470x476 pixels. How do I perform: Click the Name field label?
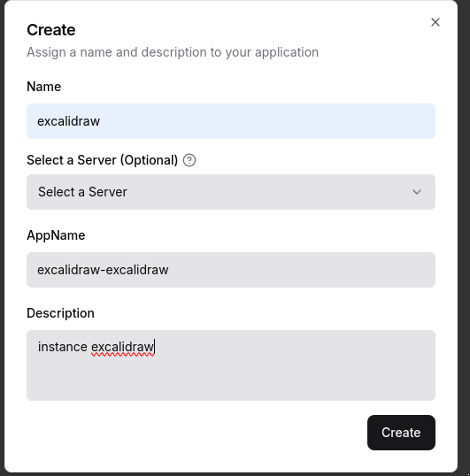[x=43, y=87]
